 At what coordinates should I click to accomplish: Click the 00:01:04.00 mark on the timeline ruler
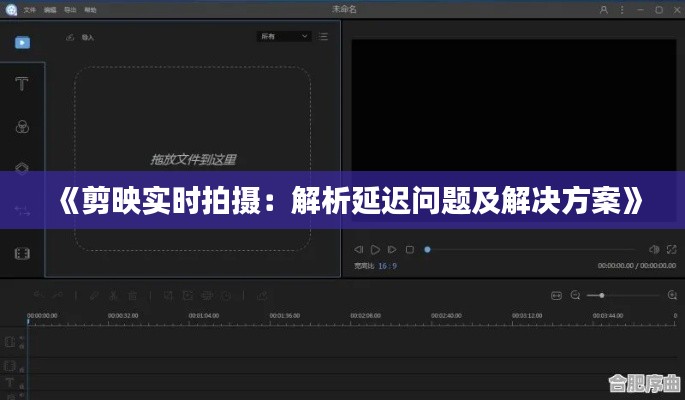(x=204, y=316)
